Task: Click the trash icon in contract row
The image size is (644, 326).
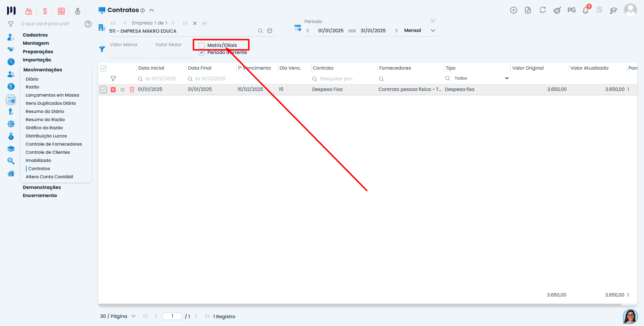Action: point(132,89)
